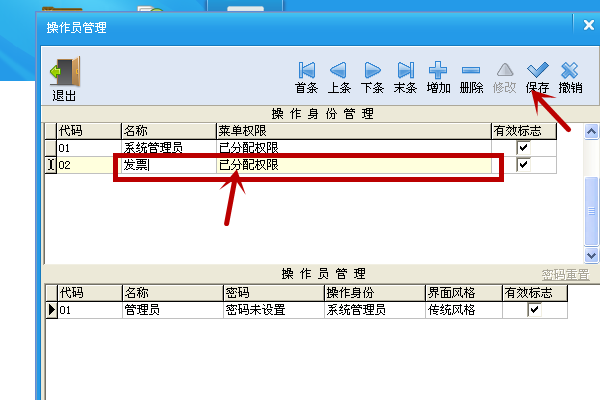600x400 pixels.
Task: Select code cell 02 in identity table
Action: [89, 165]
